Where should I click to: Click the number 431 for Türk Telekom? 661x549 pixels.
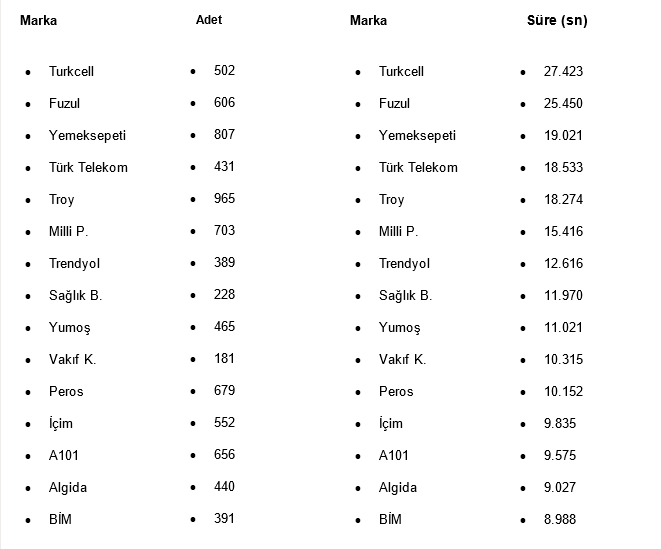pos(224,167)
